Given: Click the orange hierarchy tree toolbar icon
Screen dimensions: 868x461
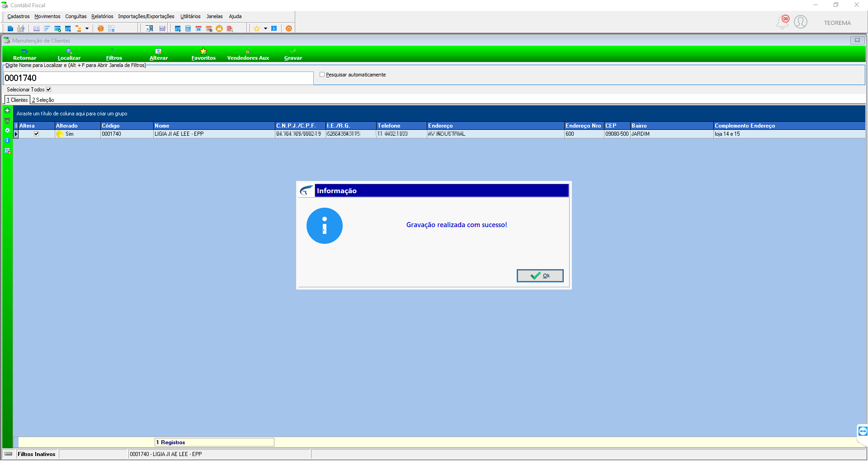Looking at the screenshot, I should [x=78, y=29].
